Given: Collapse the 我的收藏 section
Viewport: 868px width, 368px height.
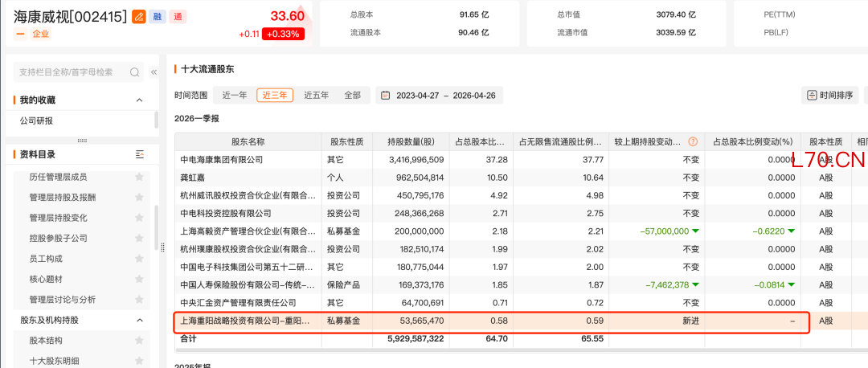Looking at the screenshot, I should pos(140,100).
